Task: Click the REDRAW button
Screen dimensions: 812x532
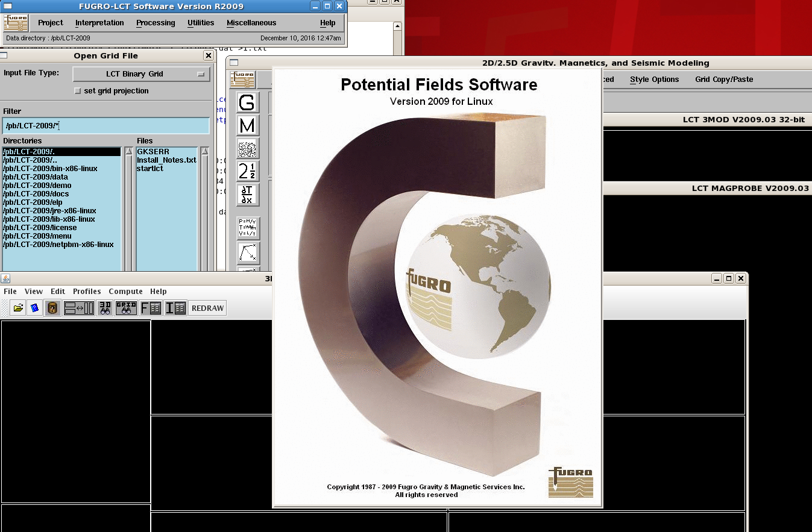Action: 207,308
